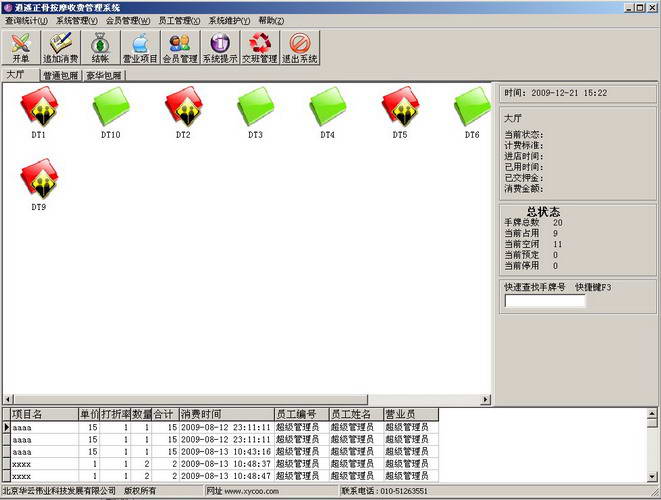
Task: Minimize the application window
Action: tap(629, 7)
